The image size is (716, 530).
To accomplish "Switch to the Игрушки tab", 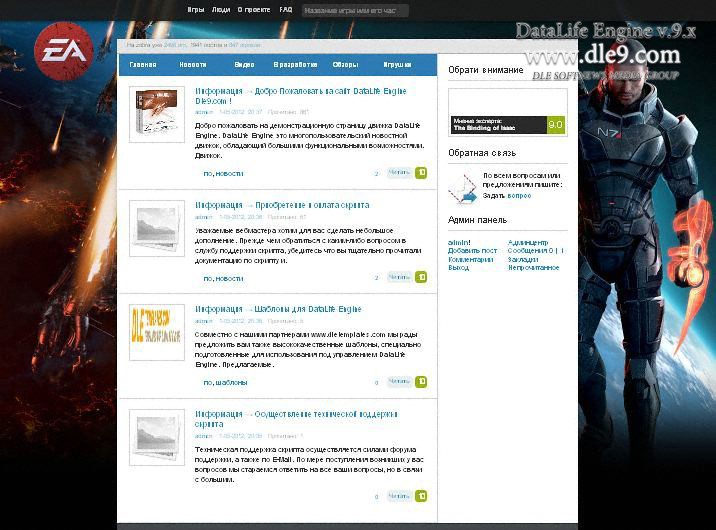I will pos(397,65).
